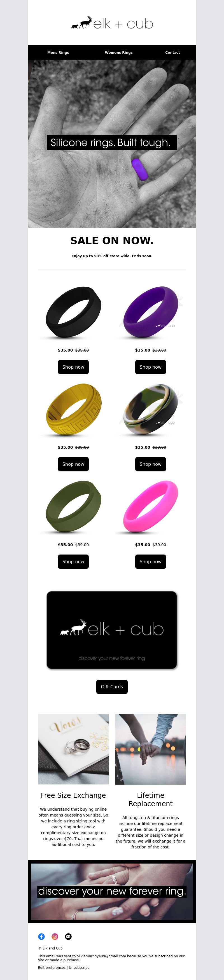The image size is (224, 980).
Task: Go to the Contact nav link
Action: click(172, 53)
